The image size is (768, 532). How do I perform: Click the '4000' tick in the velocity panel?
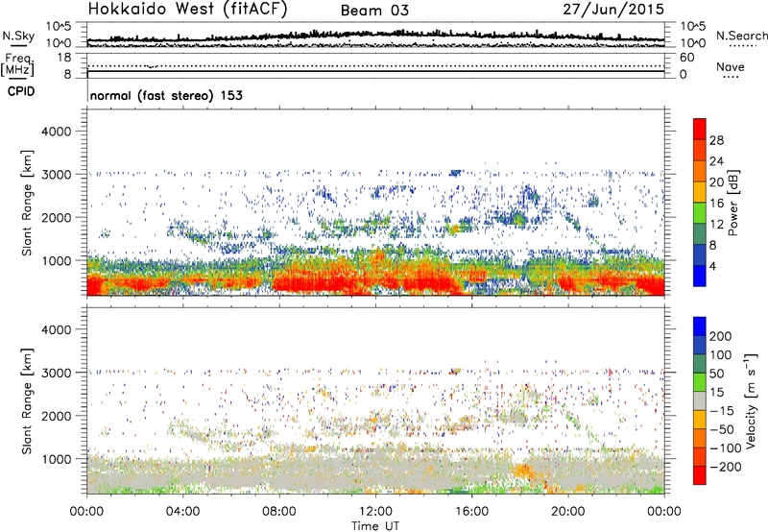coord(56,329)
